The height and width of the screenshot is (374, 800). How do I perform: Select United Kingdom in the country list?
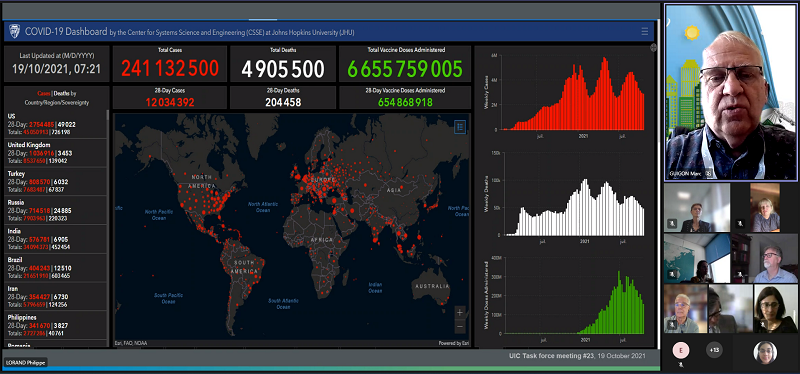(56, 153)
